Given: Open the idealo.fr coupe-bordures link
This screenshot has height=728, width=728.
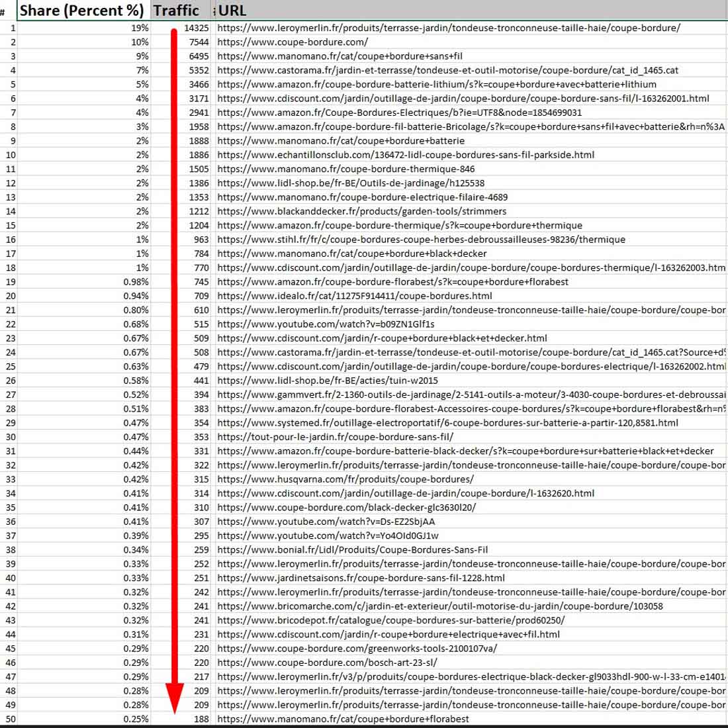Looking at the screenshot, I should 354,296.
